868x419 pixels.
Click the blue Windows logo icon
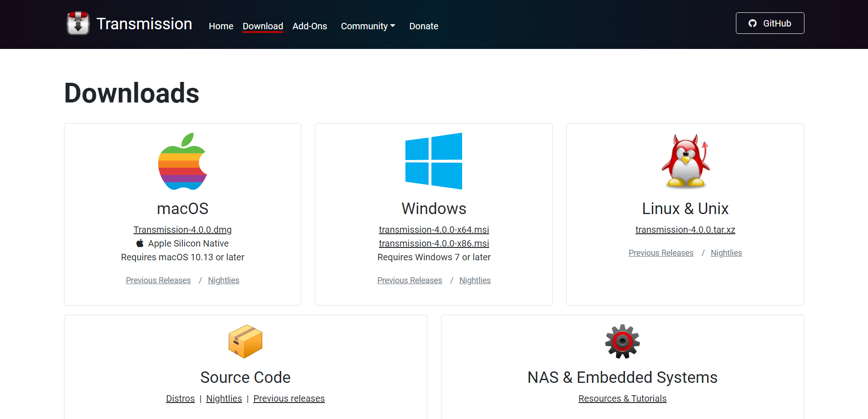coord(433,161)
